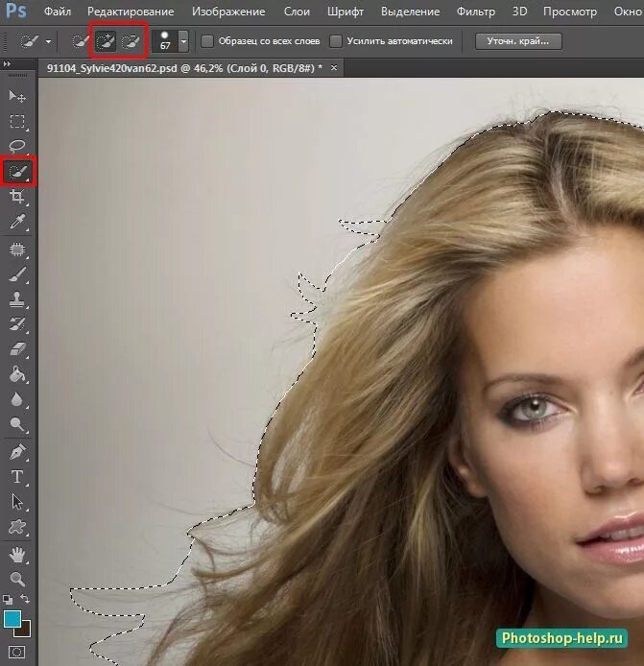This screenshot has height=666, width=644.
Task: Select the Eyedropper tool
Action: [x=17, y=222]
